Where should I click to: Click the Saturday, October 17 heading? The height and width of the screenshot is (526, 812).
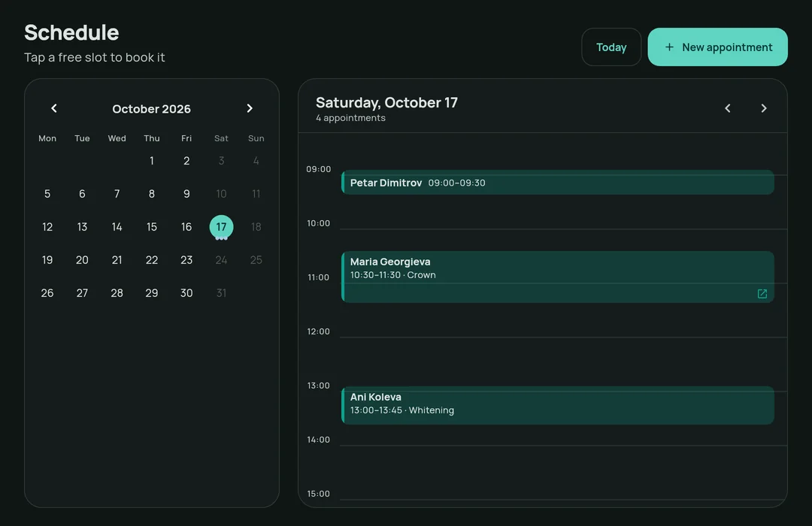tap(387, 102)
